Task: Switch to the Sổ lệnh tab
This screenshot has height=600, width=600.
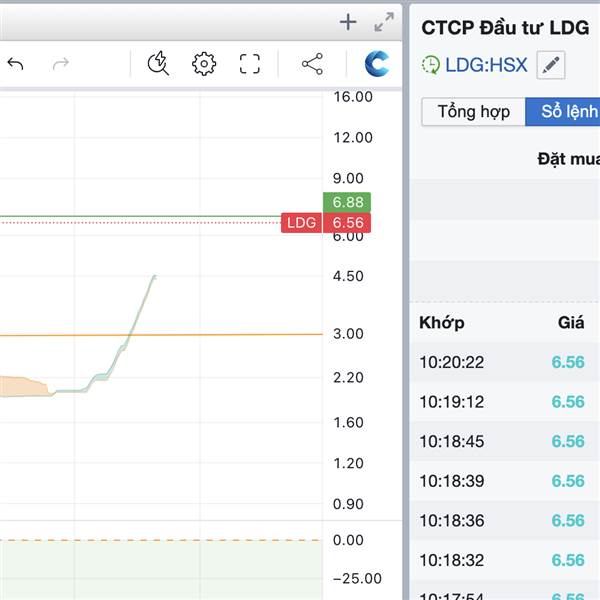Action: pyautogui.click(x=562, y=112)
